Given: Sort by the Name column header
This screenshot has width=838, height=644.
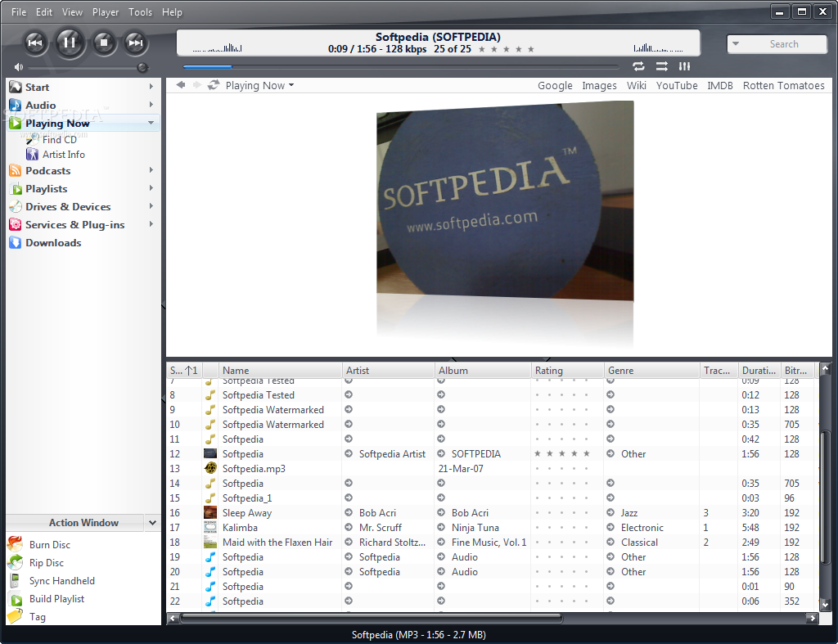Looking at the screenshot, I should (x=280, y=371).
